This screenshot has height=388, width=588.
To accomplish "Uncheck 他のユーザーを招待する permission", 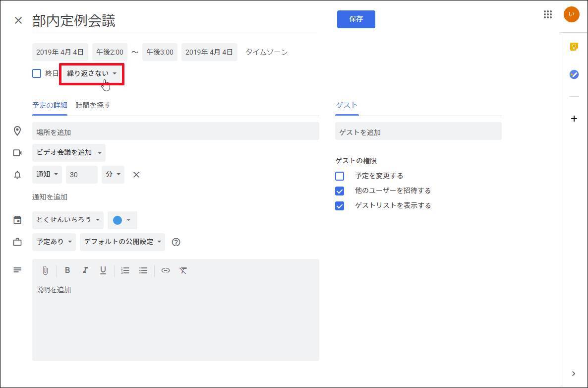I will click(340, 191).
